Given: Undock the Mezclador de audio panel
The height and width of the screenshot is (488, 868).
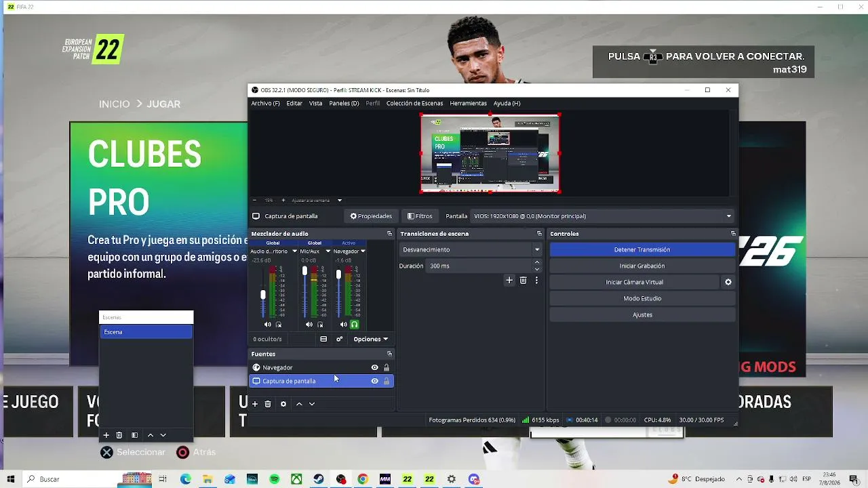Looking at the screenshot, I should click(389, 234).
